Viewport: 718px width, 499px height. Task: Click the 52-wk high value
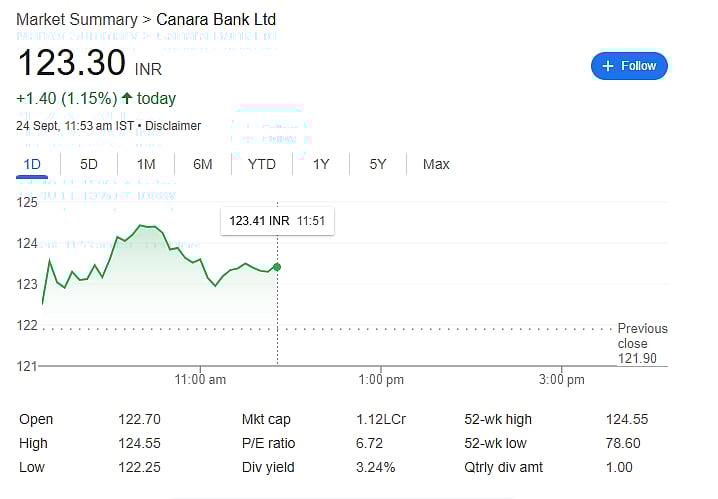pos(627,419)
